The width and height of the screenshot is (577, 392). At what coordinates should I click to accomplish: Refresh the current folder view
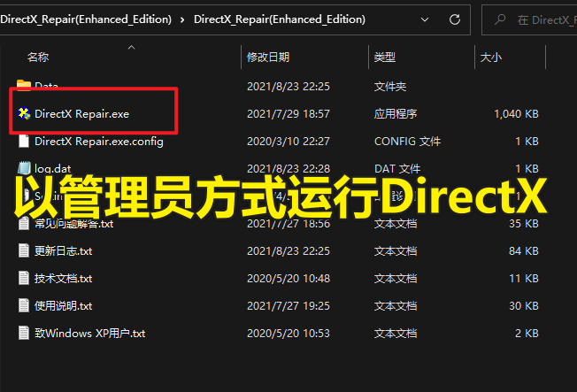coord(455,19)
